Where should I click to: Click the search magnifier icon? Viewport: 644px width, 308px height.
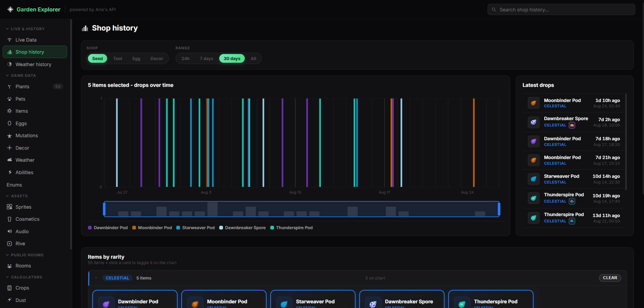click(494, 10)
